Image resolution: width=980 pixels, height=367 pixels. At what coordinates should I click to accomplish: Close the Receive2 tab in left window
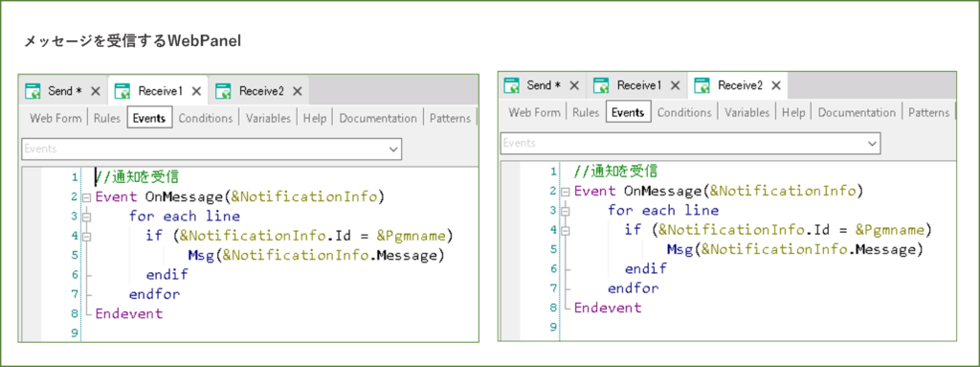(x=298, y=91)
